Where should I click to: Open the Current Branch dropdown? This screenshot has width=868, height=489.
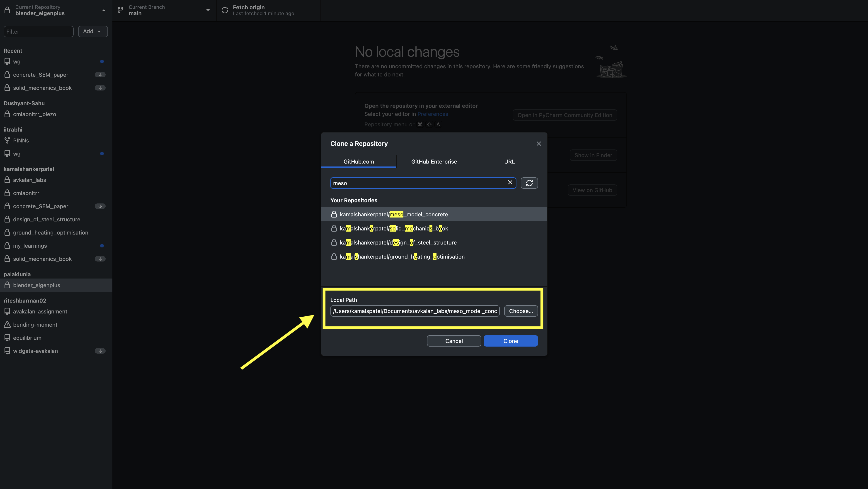[164, 10]
